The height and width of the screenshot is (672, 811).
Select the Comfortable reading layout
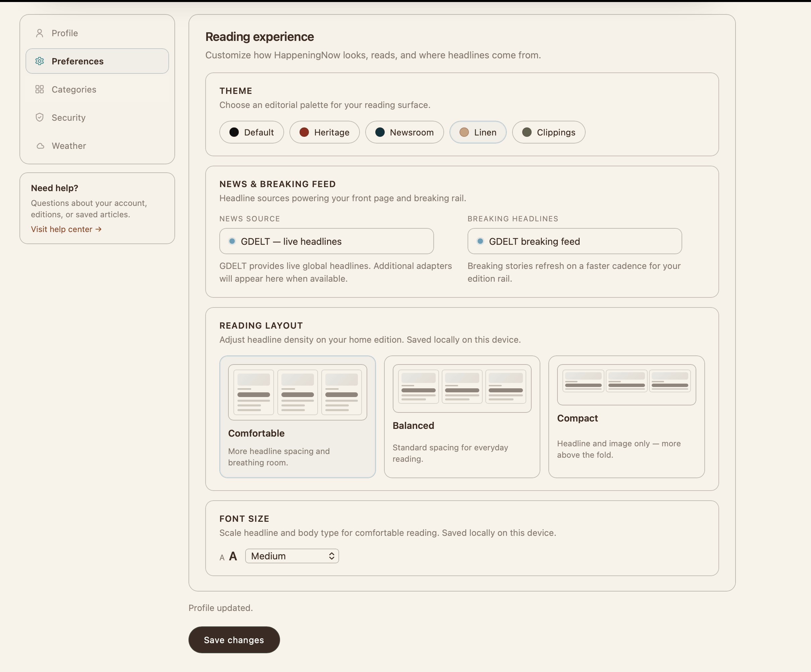pos(298,417)
